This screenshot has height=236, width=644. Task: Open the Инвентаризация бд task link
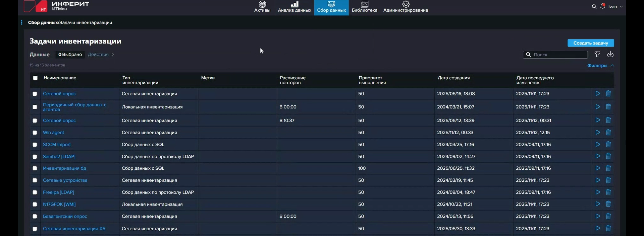64,168
